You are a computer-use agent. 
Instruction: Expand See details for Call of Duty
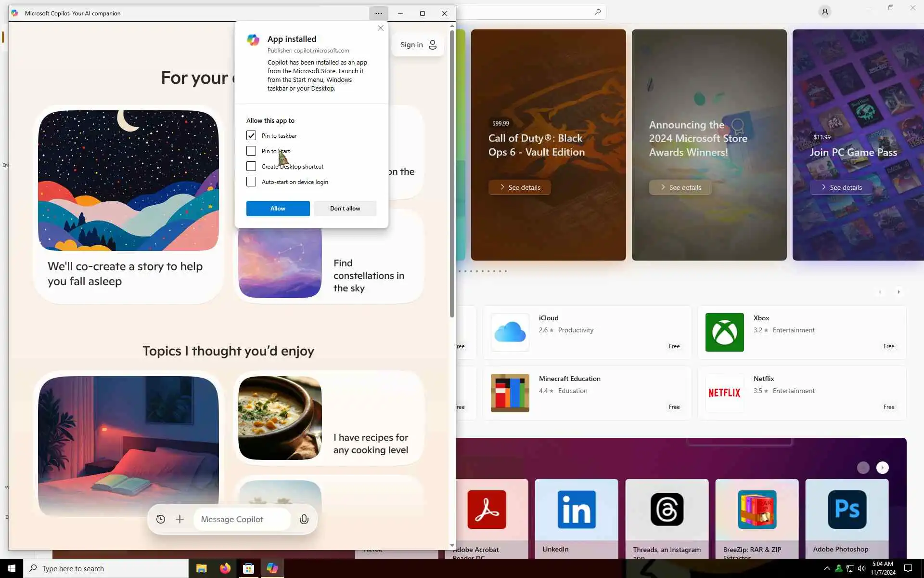tap(520, 187)
